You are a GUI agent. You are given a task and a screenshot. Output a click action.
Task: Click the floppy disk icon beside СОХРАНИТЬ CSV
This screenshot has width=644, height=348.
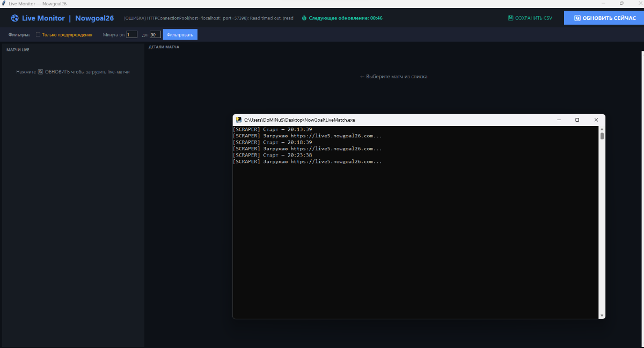pos(510,18)
